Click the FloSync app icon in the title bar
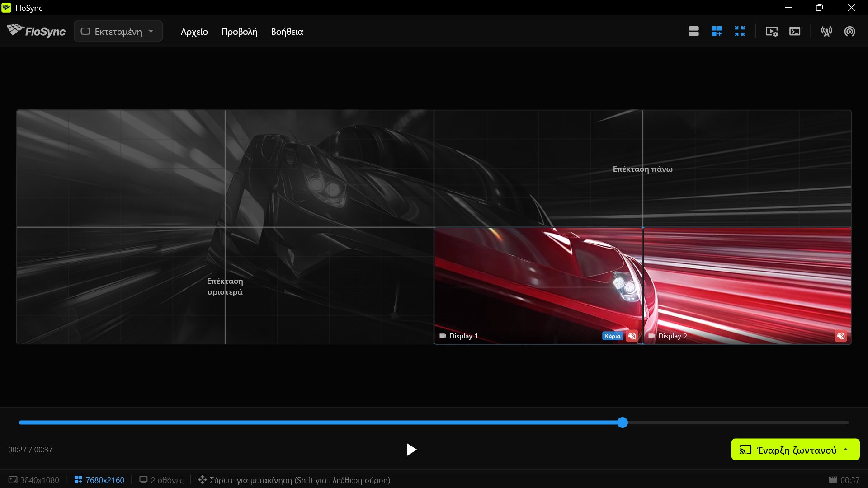This screenshot has width=868, height=488. 6,8
